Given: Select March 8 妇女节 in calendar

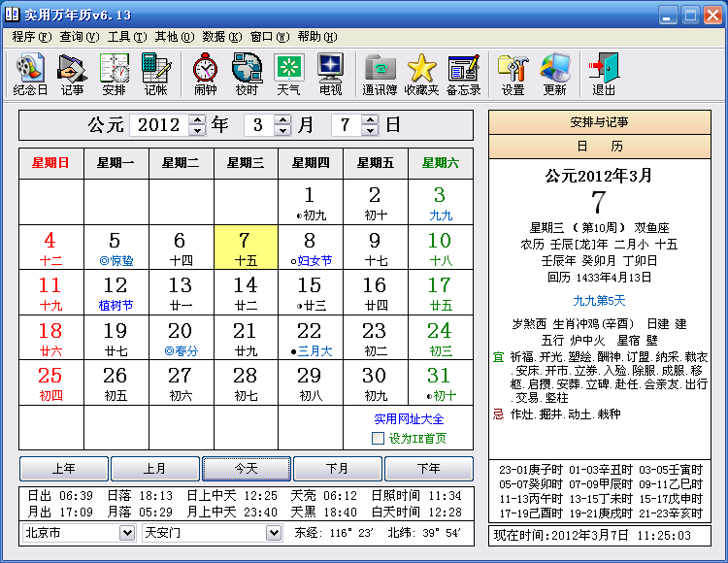Looking at the screenshot, I should tap(311, 248).
